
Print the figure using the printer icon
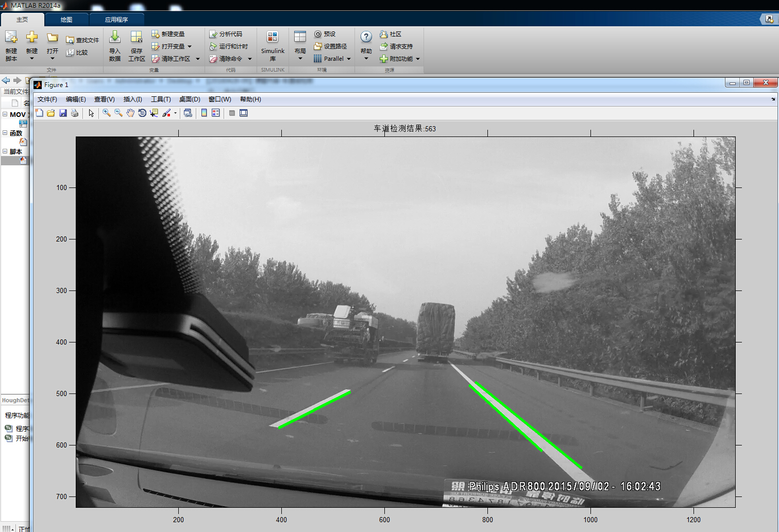(x=75, y=113)
